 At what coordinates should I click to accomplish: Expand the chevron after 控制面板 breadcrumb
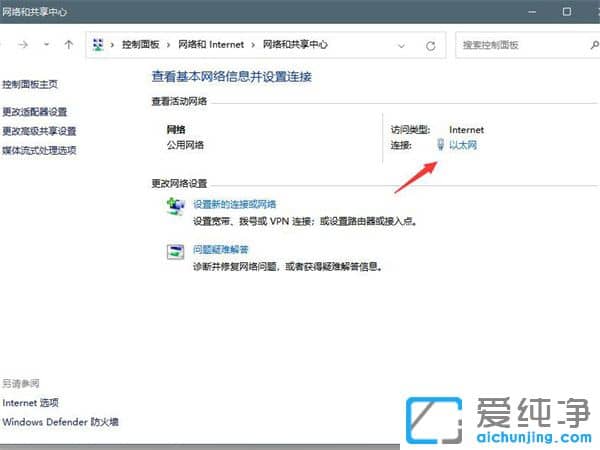pyautogui.click(x=168, y=45)
